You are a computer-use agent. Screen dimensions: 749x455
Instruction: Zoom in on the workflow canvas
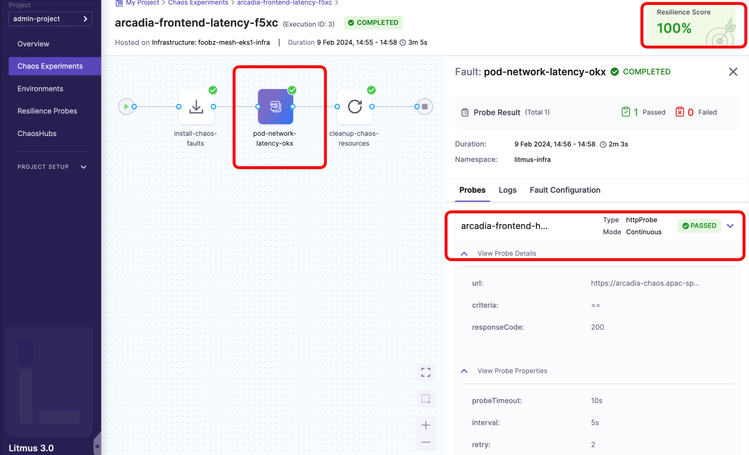(x=426, y=425)
